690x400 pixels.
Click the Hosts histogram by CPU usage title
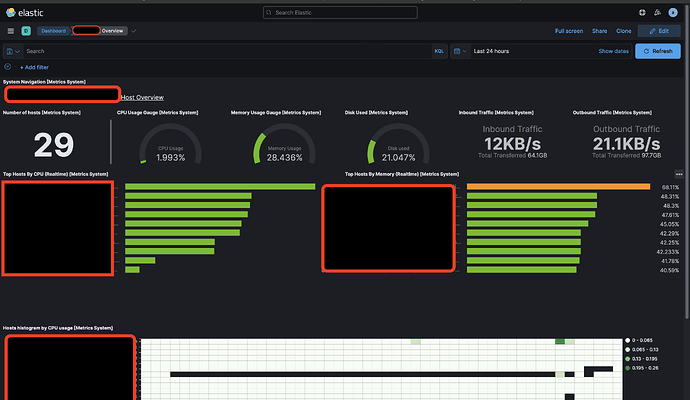(x=58, y=328)
